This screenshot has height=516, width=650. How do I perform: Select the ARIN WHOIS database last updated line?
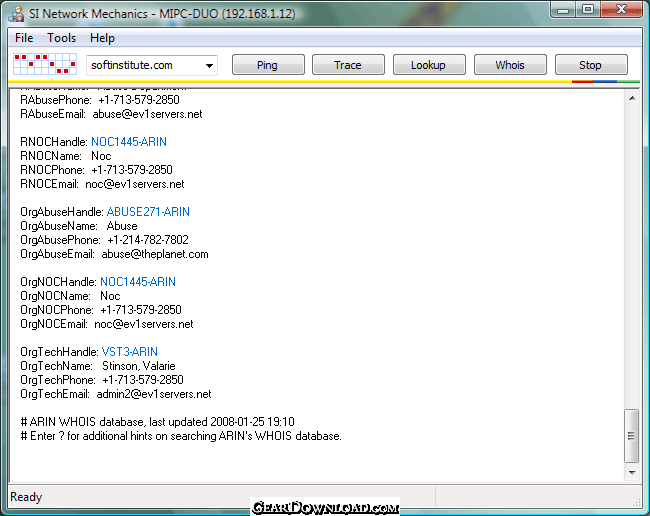coord(158,422)
